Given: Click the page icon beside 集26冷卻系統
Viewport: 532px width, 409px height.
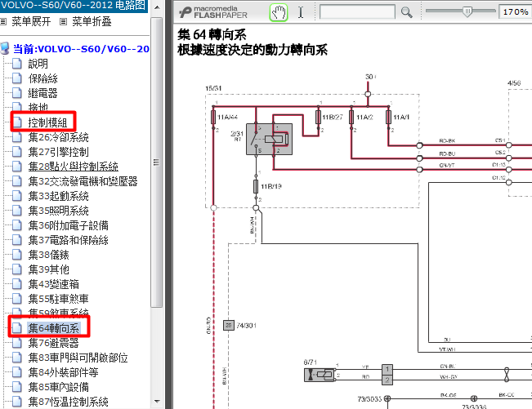Looking at the screenshot, I should (x=17, y=137).
